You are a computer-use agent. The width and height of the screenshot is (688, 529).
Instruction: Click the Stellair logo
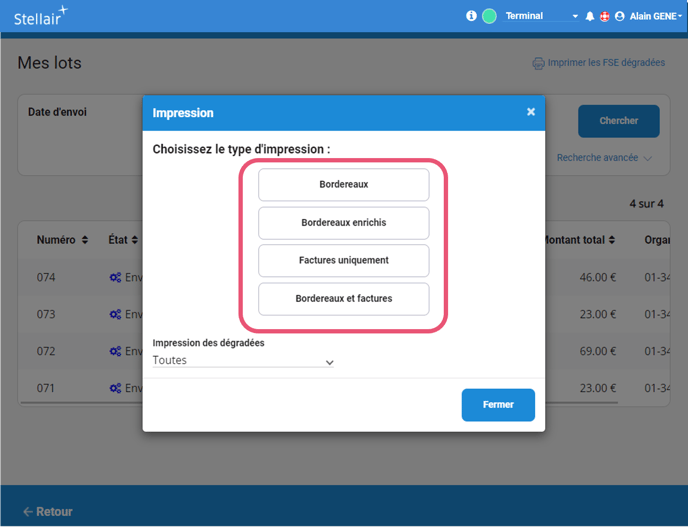click(x=40, y=16)
